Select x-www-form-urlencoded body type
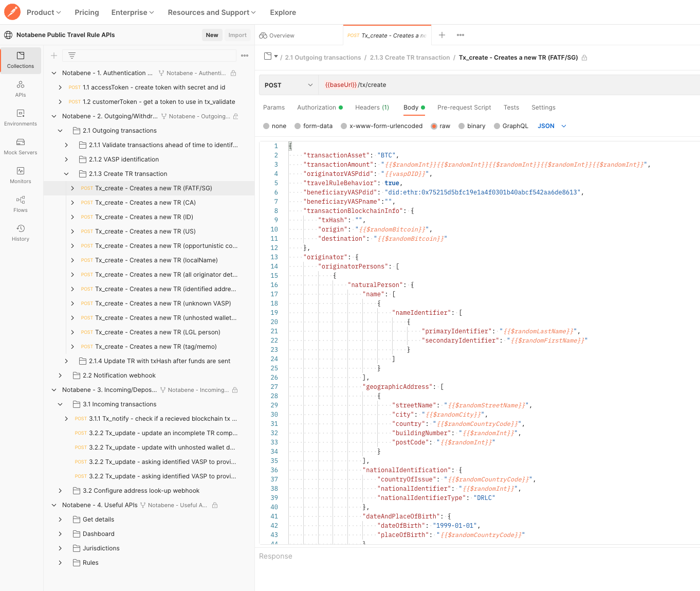This screenshot has height=591, width=700. [x=344, y=126]
